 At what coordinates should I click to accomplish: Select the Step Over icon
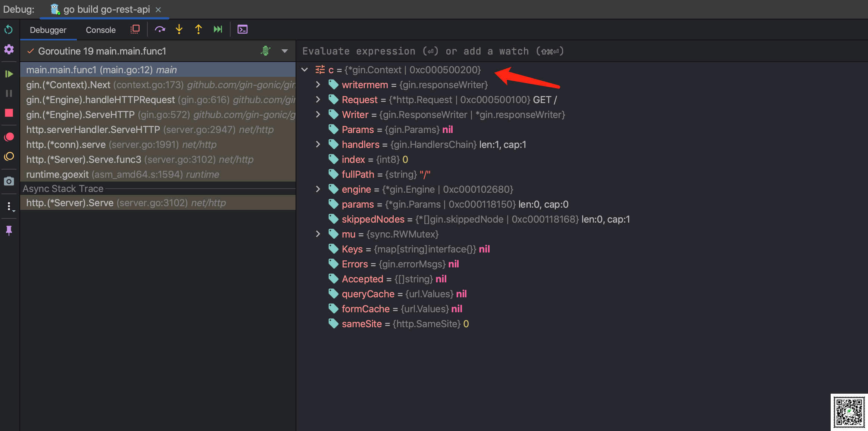[160, 29]
